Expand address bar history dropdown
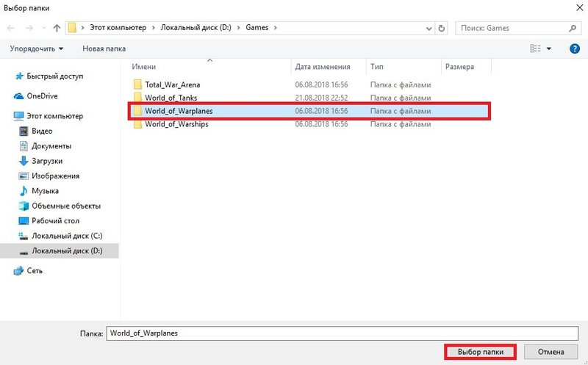 click(x=429, y=28)
